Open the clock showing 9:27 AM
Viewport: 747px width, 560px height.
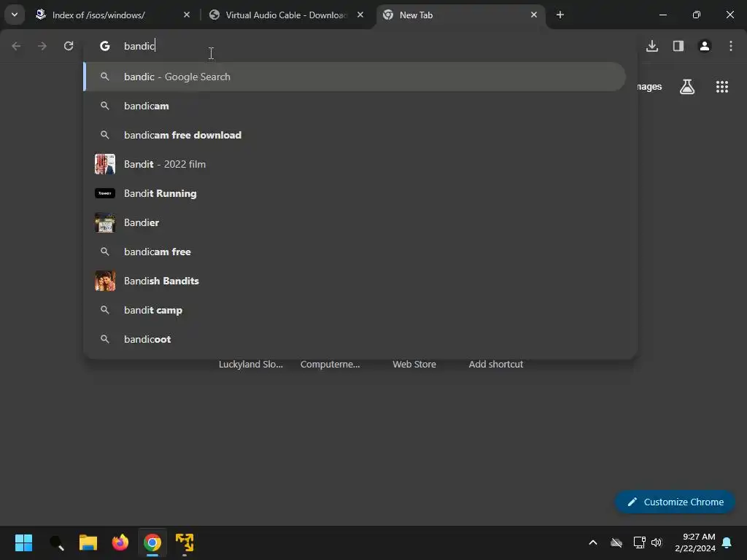[695, 542]
